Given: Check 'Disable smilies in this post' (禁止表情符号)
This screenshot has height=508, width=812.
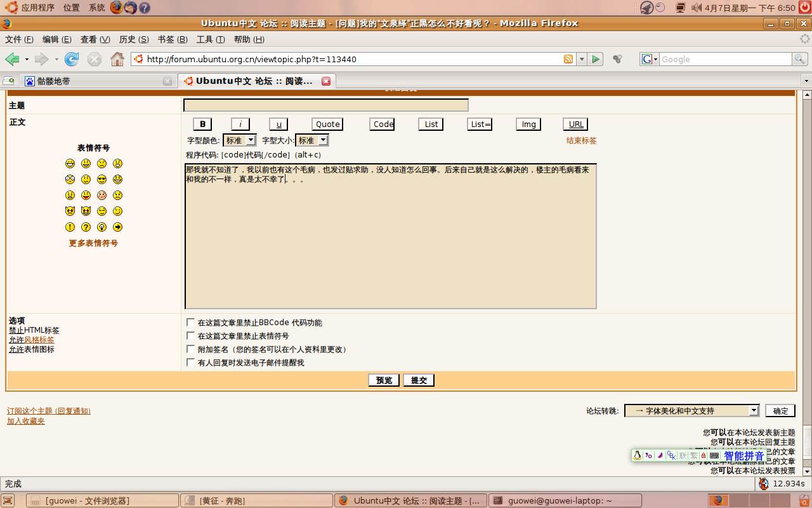Looking at the screenshot, I should point(191,336).
